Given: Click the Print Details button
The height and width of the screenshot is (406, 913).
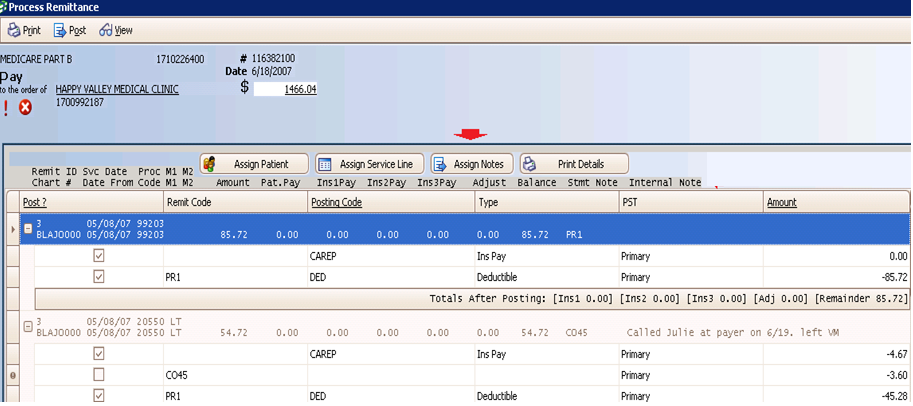Looking at the screenshot, I should (574, 164).
